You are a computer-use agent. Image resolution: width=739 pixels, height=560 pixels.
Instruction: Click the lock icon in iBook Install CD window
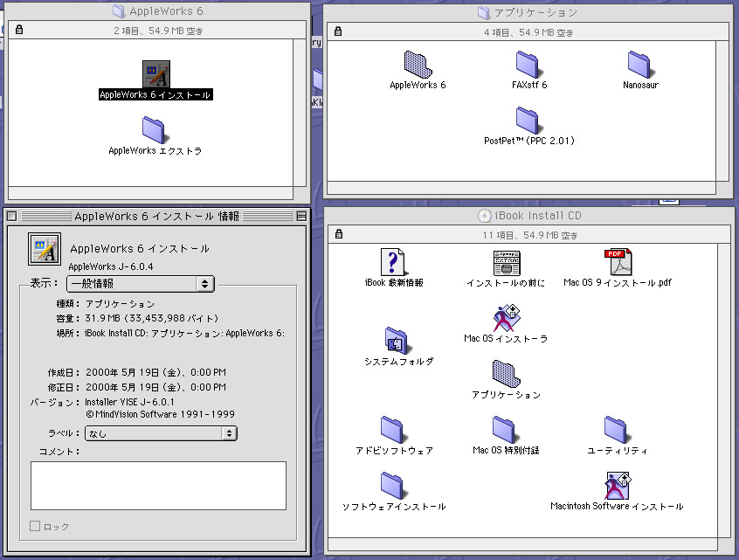point(338,234)
